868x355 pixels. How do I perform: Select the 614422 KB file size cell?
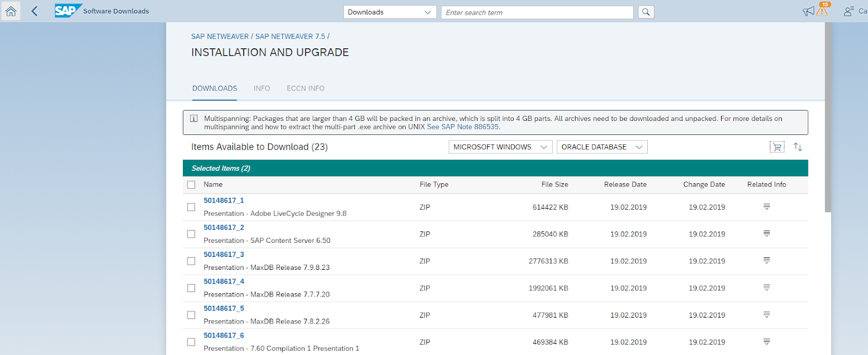(x=550, y=207)
